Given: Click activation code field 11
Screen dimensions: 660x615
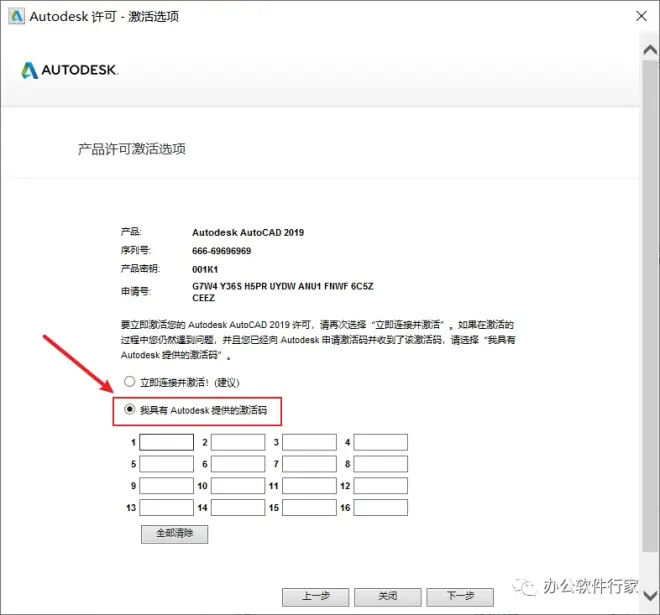Looking at the screenshot, I should tap(309, 486).
